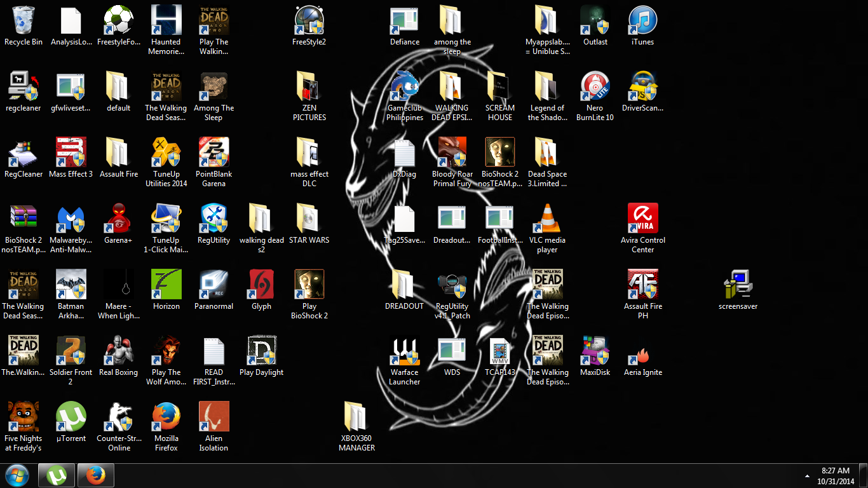Select Gameclub Philippines icon
Screen dimensions: 868x488
[405, 86]
